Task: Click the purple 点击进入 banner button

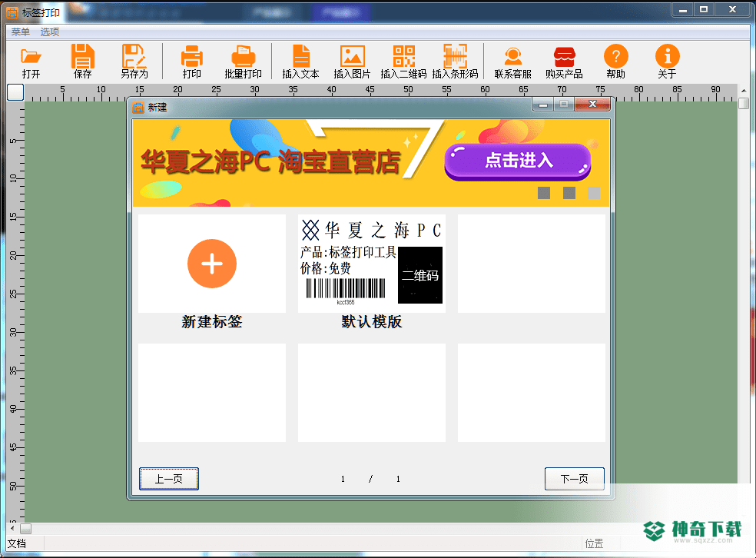Action: coord(517,161)
